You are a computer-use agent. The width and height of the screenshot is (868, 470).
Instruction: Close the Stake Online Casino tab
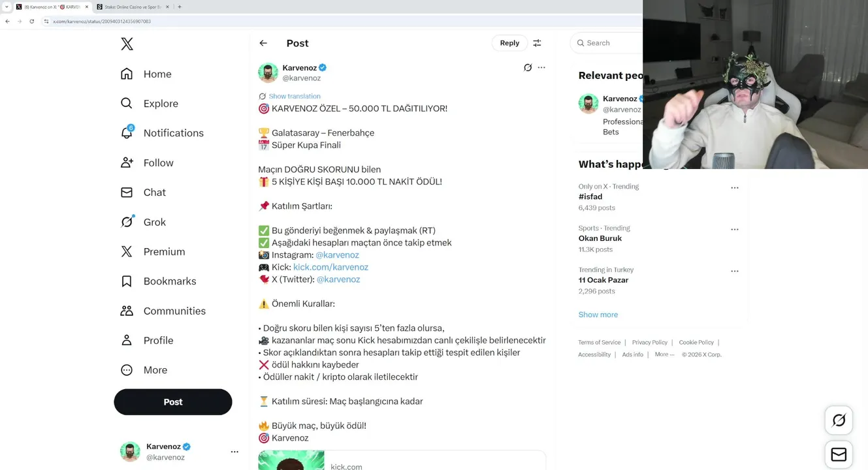(167, 7)
